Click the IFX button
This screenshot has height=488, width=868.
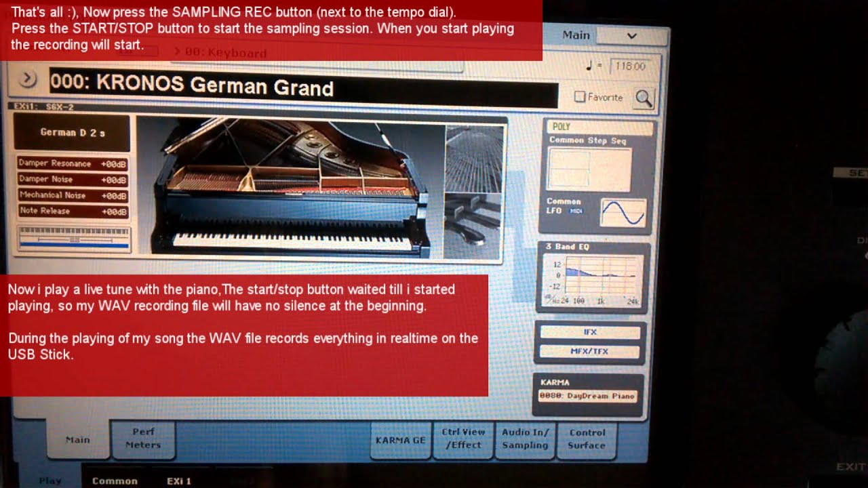point(590,333)
